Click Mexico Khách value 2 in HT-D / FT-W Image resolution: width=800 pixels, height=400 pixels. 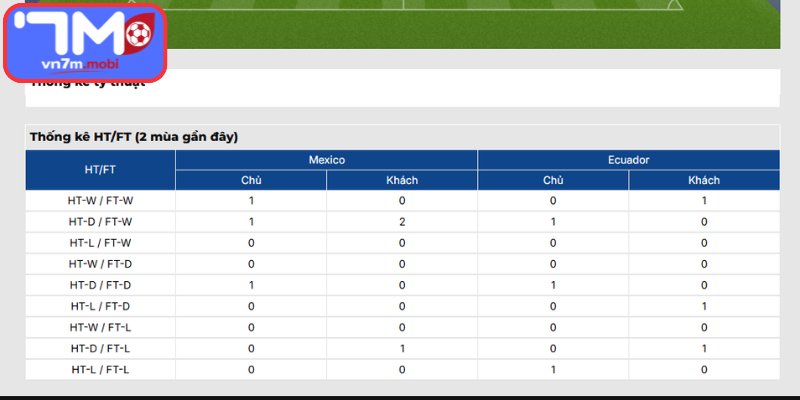pyautogui.click(x=402, y=222)
